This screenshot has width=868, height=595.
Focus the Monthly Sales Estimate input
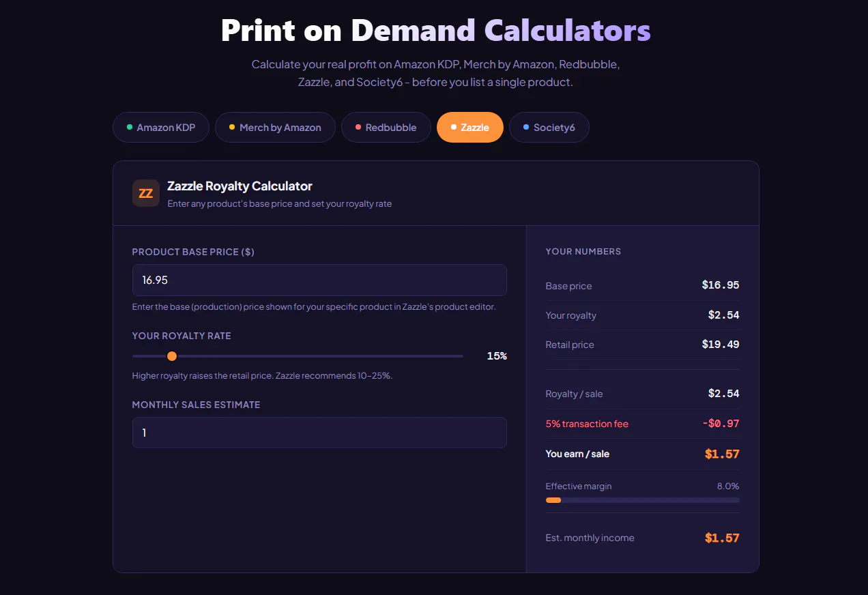pyautogui.click(x=319, y=433)
